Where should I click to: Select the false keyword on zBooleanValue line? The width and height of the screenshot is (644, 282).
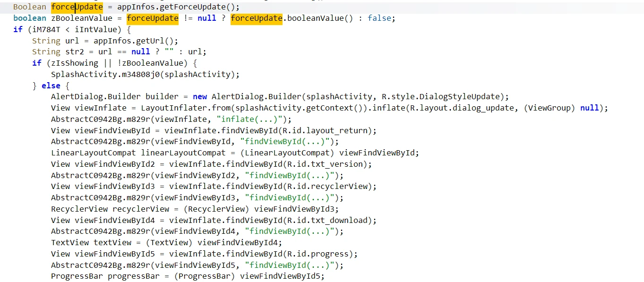pyautogui.click(x=379, y=18)
